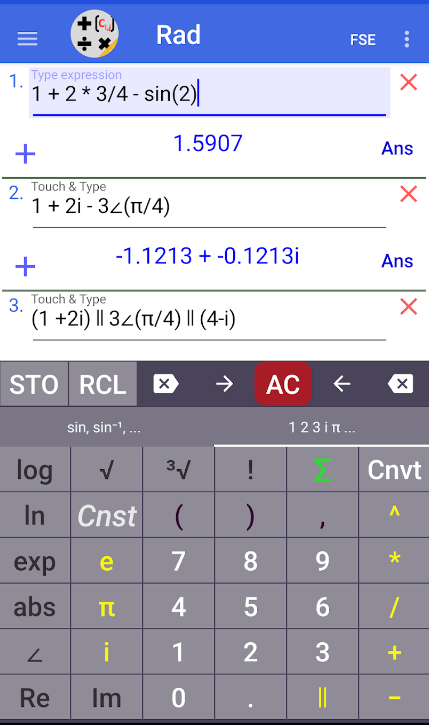Switch to the sin, sin⁻¹ keyboard tab
The height and width of the screenshot is (725, 429).
[104, 427]
